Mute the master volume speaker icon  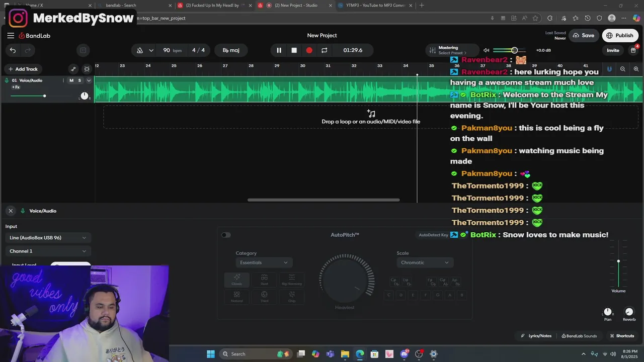click(486, 50)
